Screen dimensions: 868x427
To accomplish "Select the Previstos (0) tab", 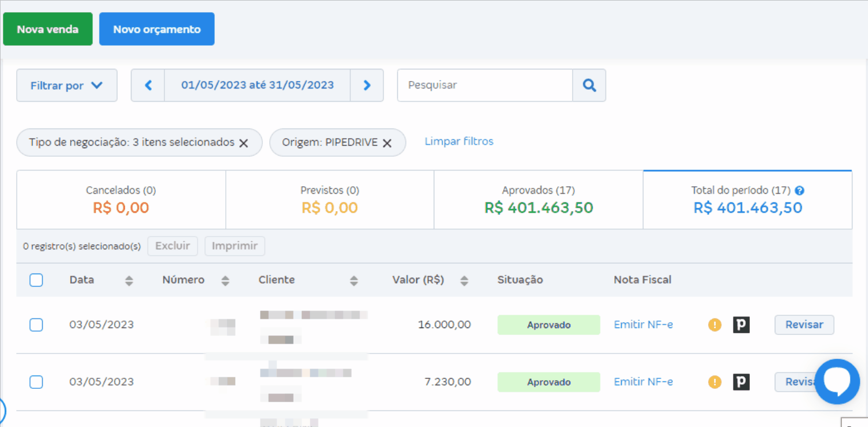I will [330, 200].
